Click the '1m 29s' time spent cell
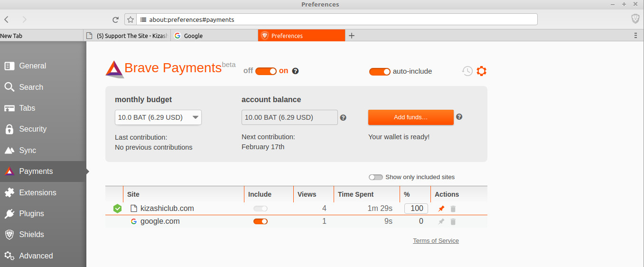This screenshot has width=644, height=267. coord(380,209)
